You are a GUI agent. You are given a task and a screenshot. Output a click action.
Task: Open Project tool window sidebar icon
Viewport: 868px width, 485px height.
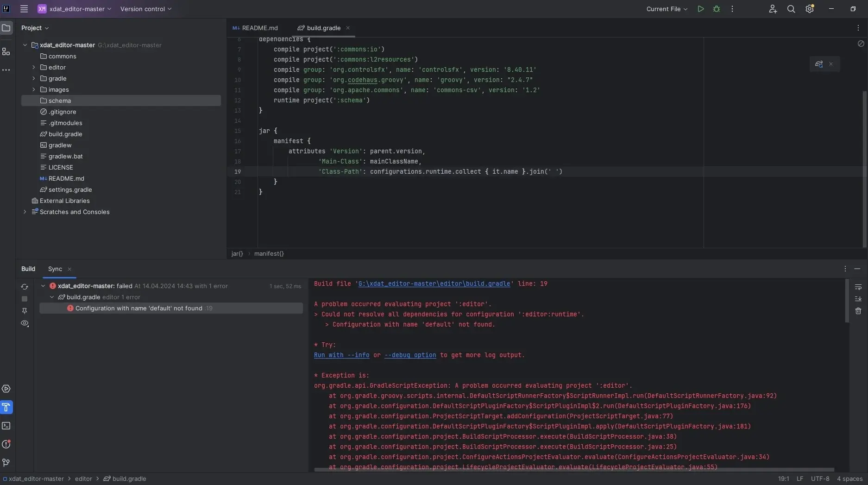coord(6,28)
